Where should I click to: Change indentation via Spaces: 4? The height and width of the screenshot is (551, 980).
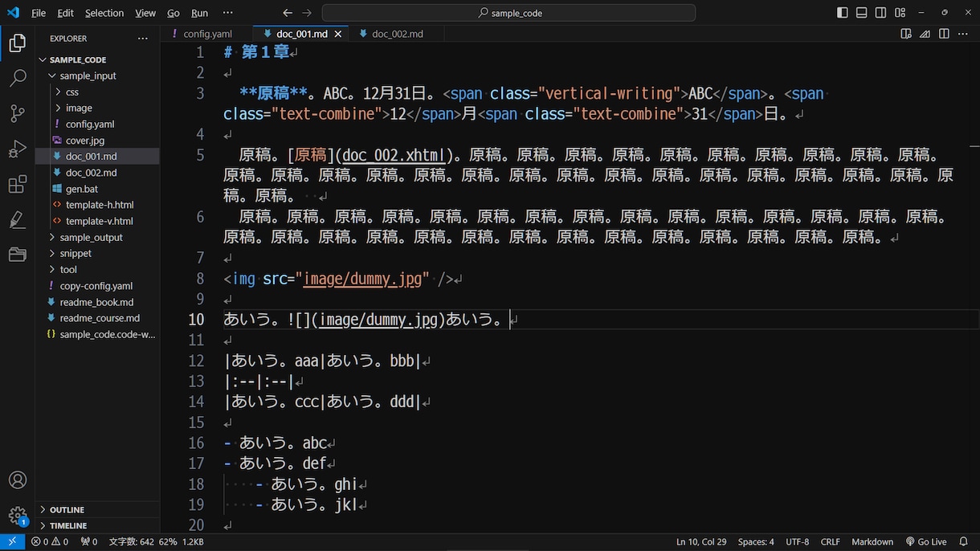click(756, 542)
